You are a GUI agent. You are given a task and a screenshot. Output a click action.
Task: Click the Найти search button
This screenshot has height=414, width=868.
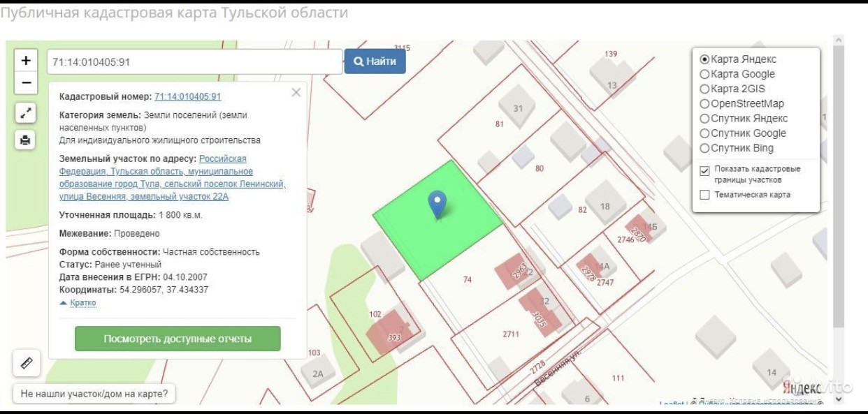375,61
